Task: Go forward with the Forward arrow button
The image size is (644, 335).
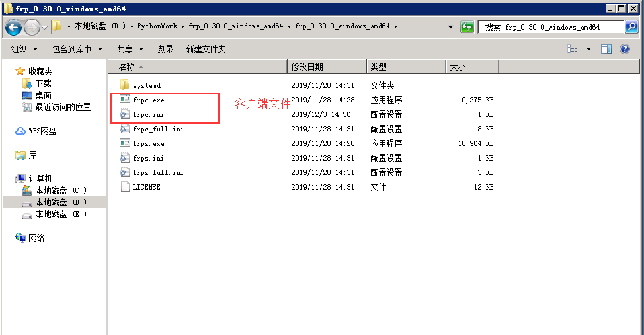Action: (x=32, y=28)
